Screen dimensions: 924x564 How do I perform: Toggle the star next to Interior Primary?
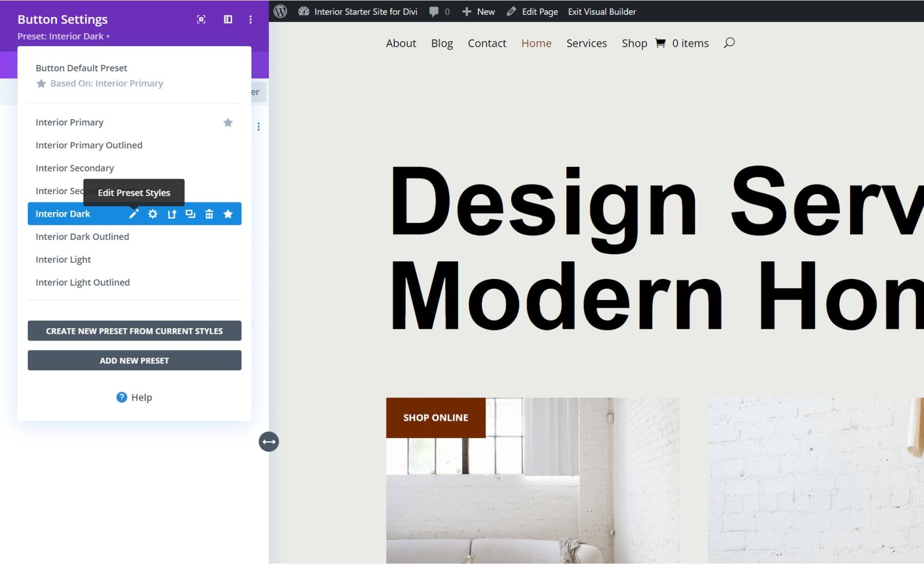228,123
